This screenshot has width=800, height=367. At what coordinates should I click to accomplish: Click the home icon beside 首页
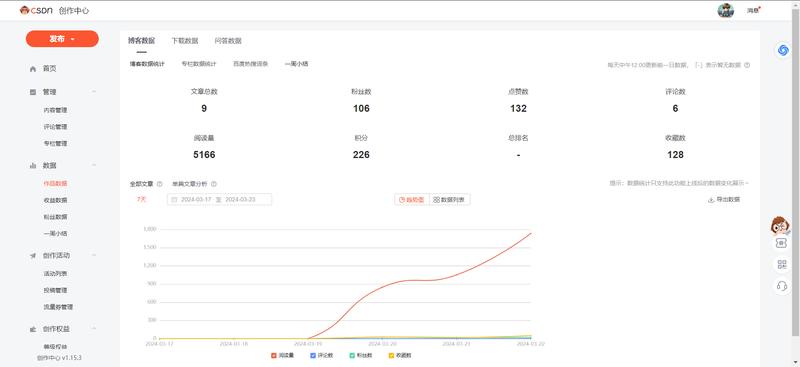coord(33,69)
